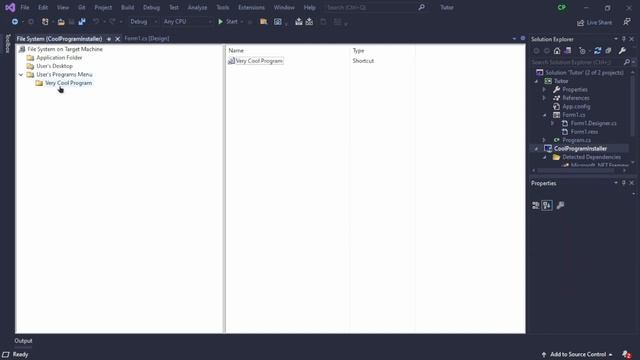This screenshot has height=360, width=640.
Task: Open the Project menu
Action: click(x=103, y=7)
